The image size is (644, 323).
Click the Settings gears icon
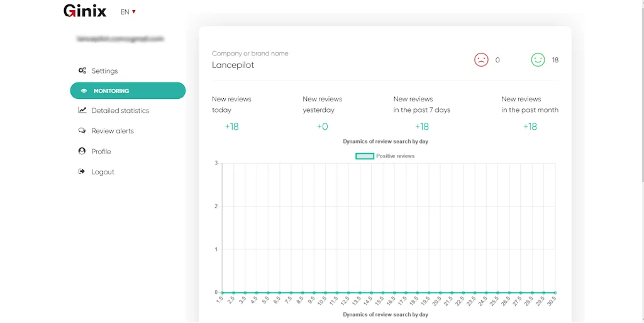[82, 71]
